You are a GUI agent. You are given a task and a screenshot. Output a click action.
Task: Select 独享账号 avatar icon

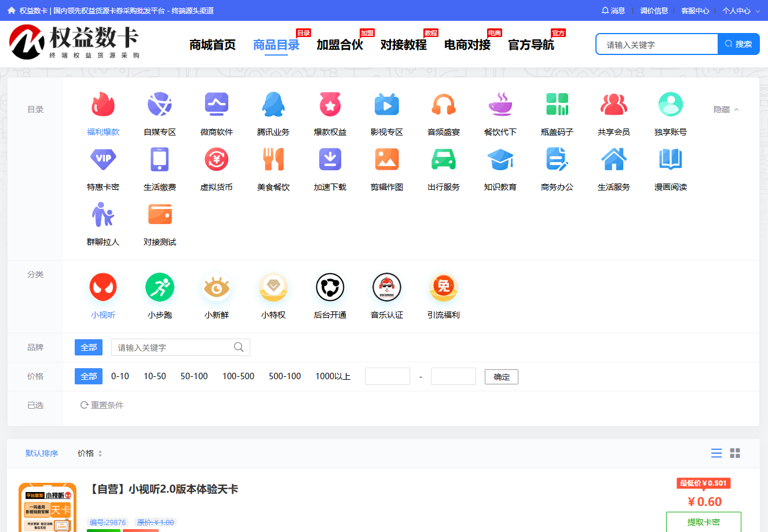[671, 105]
